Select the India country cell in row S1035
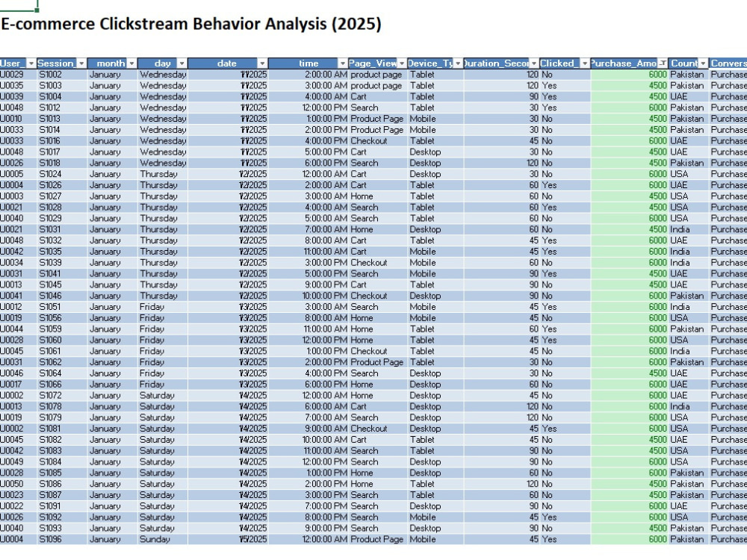Image resolution: width=747 pixels, height=560 pixels. click(689, 252)
